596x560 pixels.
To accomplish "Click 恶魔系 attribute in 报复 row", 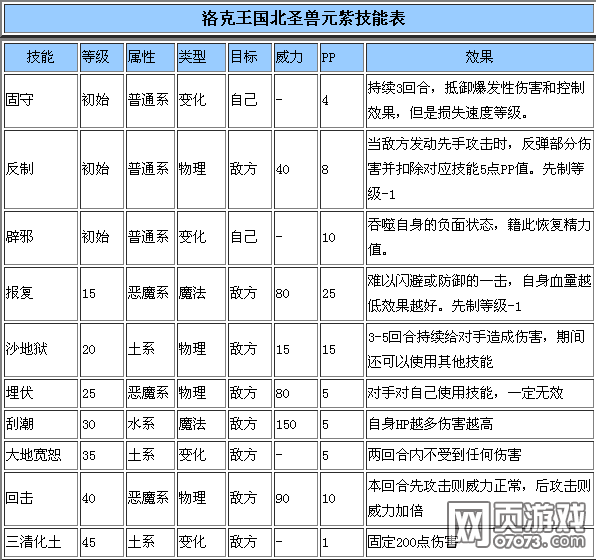I will click(x=148, y=293).
